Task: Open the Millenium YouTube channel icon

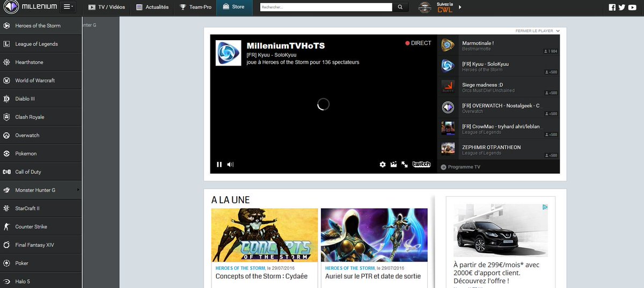Action: [x=632, y=7]
